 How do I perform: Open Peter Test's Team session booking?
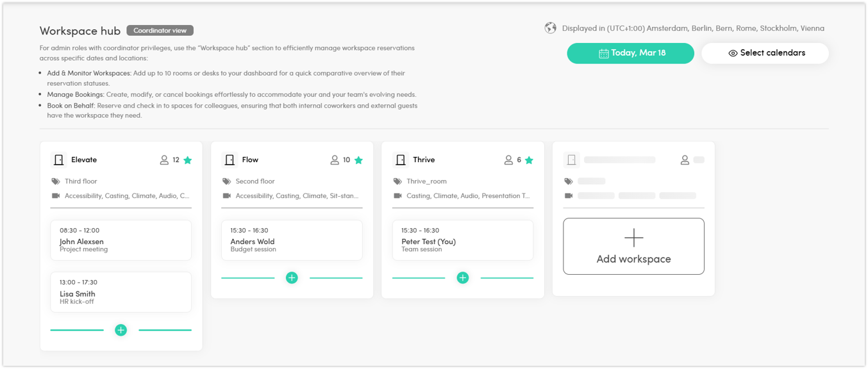[x=462, y=240]
